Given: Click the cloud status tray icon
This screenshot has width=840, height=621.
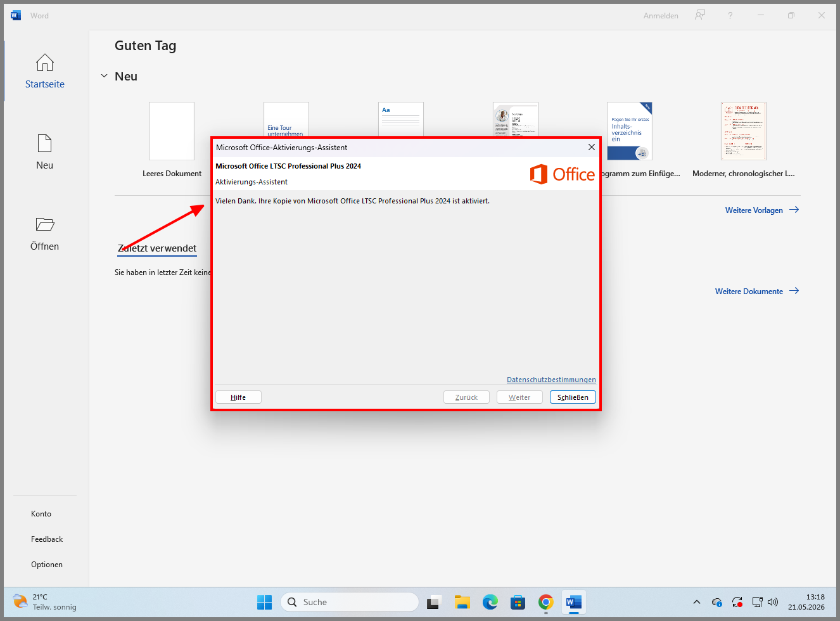Looking at the screenshot, I should click(717, 602).
